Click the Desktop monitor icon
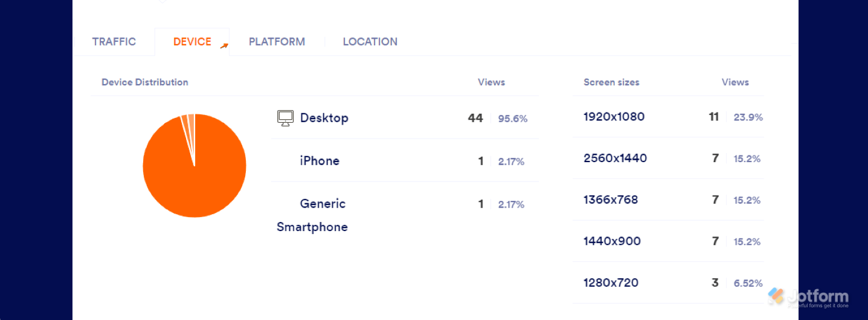Viewport: 868px width, 320px height. point(285,118)
